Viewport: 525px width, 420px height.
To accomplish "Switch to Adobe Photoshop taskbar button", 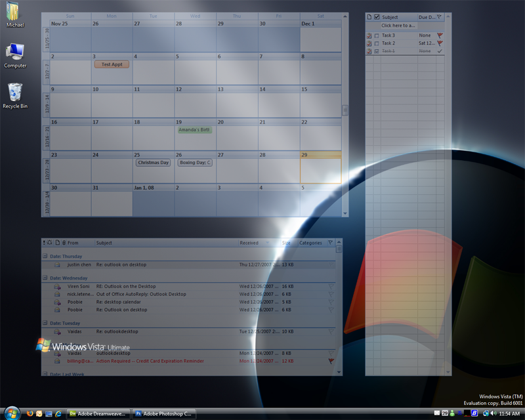I will pos(164,413).
